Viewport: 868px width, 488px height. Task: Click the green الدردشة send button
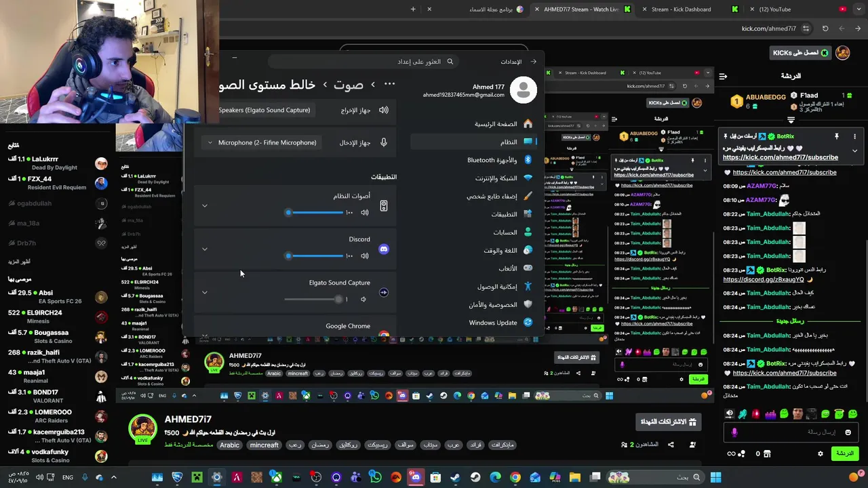click(x=845, y=453)
